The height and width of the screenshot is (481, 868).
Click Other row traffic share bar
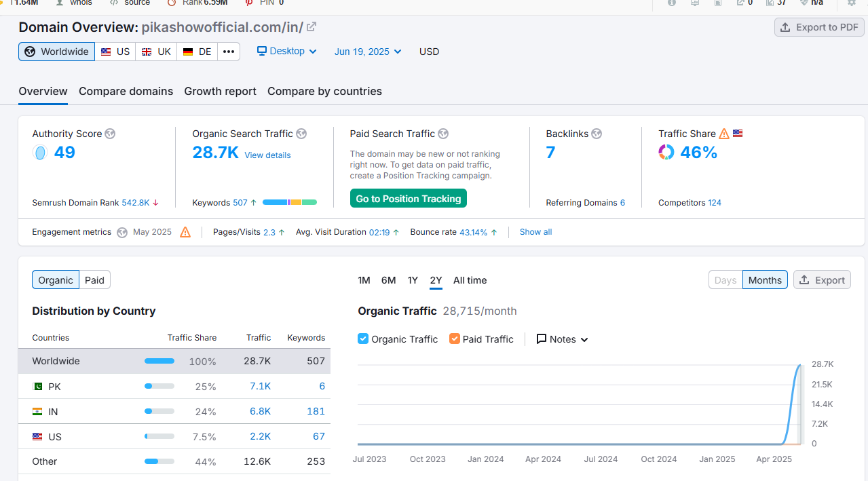tap(159, 462)
